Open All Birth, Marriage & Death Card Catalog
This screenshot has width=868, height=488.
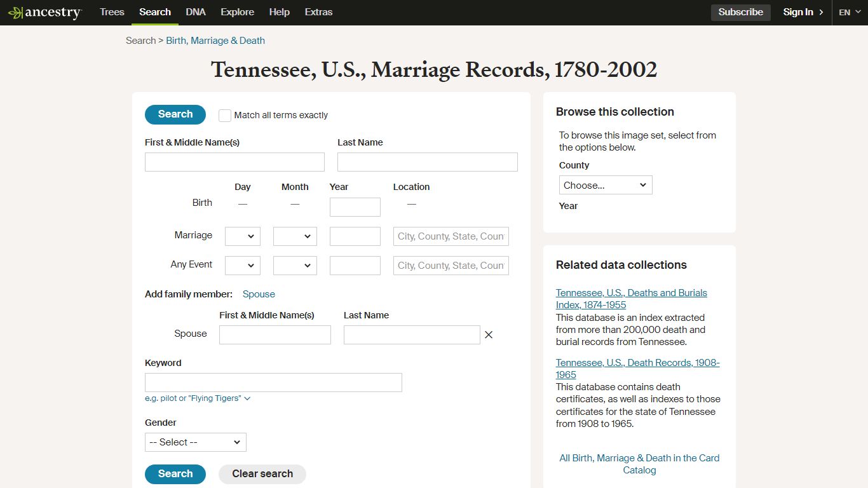pyautogui.click(x=639, y=464)
